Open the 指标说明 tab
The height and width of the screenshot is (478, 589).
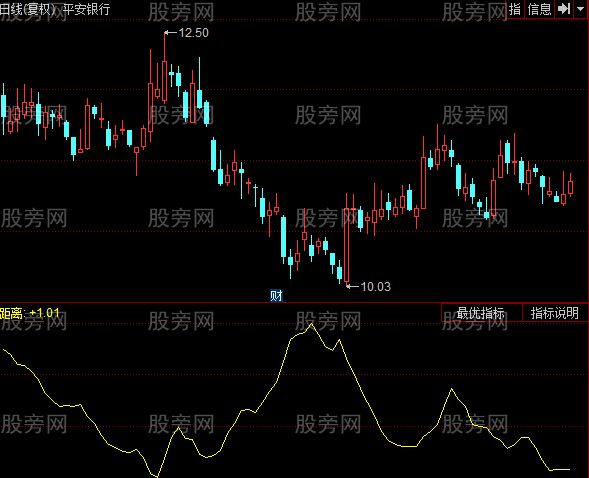555,313
